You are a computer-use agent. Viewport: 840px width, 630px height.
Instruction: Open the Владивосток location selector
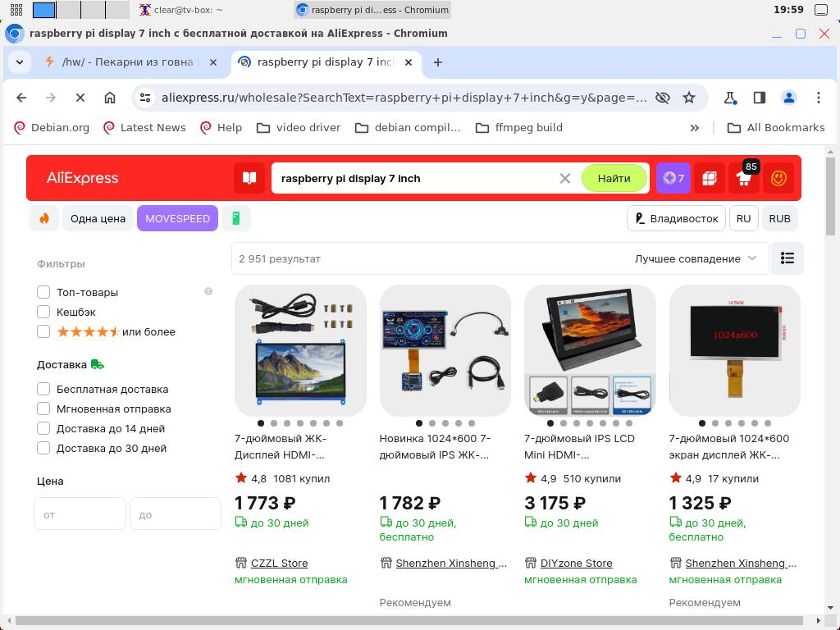point(676,218)
